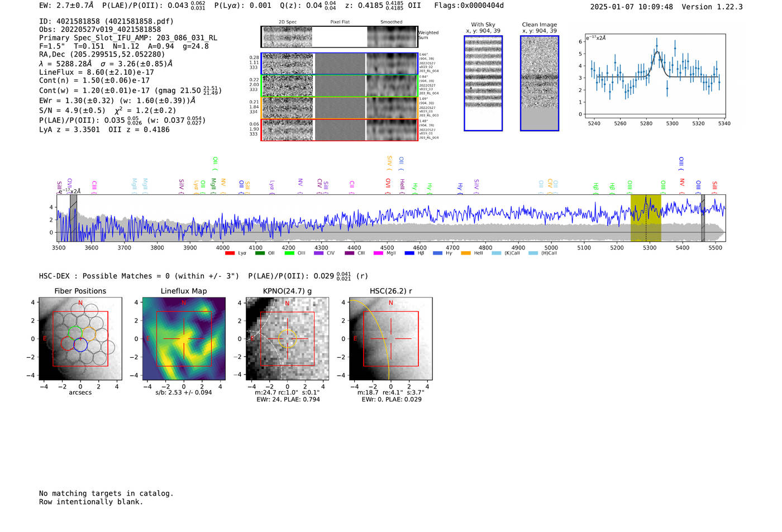
Task: Click the Hγ legend swatch
Action: tap(437, 253)
